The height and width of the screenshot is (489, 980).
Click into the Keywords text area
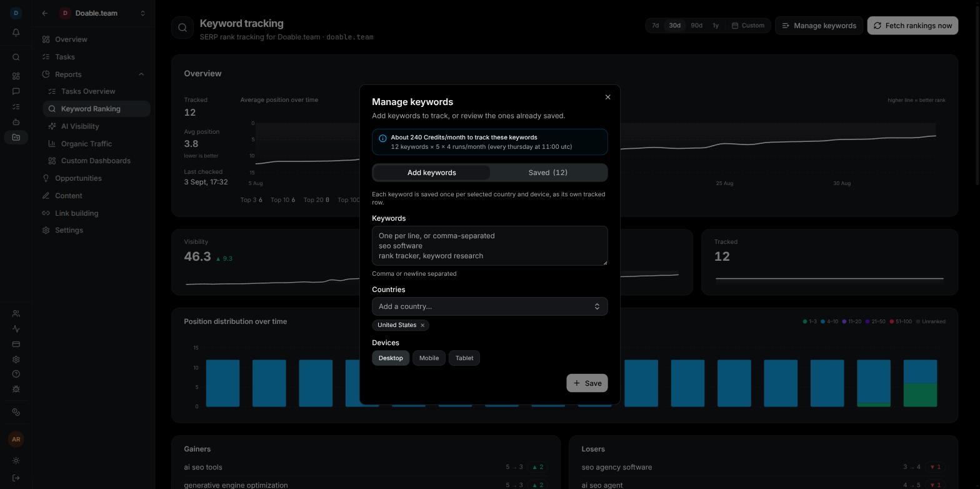coord(489,246)
